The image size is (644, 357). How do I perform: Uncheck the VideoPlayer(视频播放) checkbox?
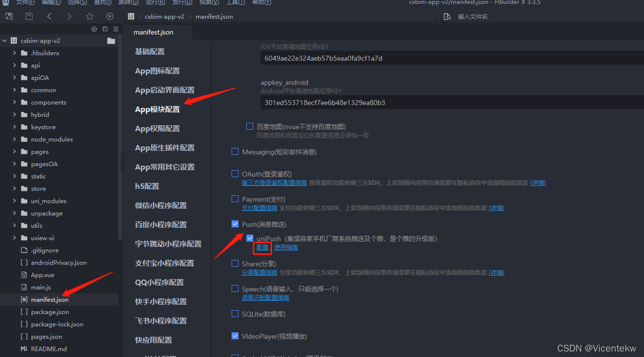point(235,336)
